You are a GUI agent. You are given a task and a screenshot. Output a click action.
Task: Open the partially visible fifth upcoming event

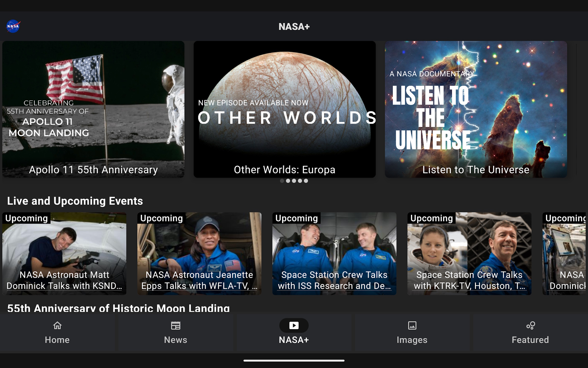[565, 254]
